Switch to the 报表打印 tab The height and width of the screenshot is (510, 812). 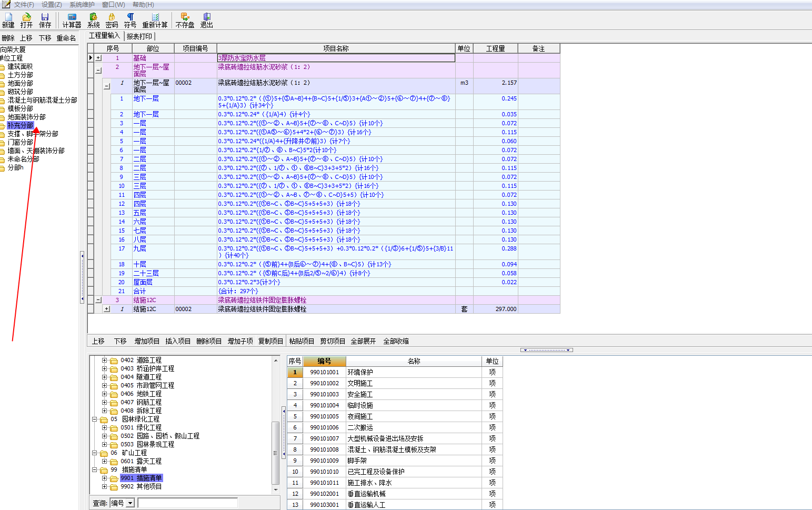139,36
